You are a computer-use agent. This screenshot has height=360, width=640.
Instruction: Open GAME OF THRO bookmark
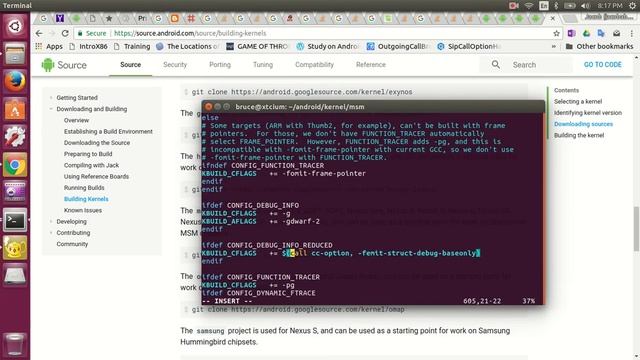257,47
